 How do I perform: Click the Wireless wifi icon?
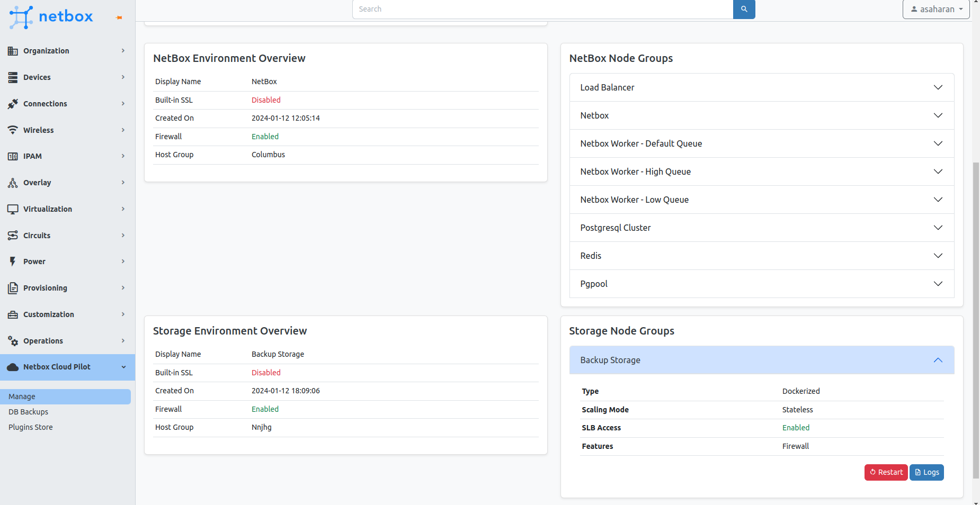13,130
